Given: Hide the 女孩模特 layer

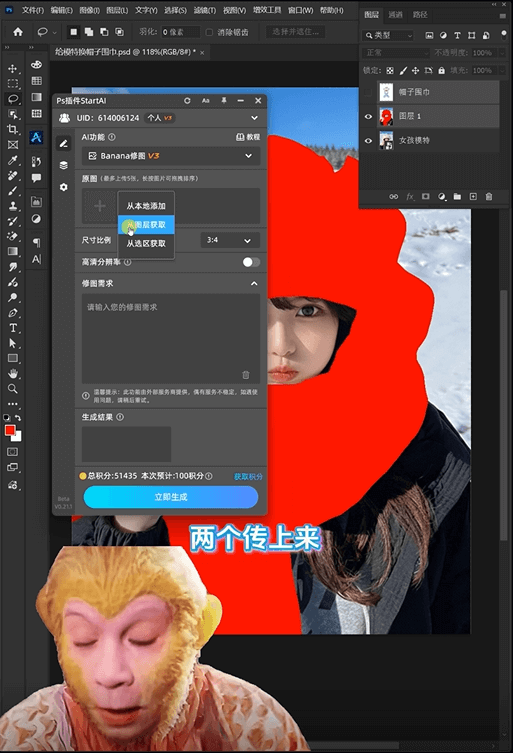Looking at the screenshot, I should (x=368, y=141).
